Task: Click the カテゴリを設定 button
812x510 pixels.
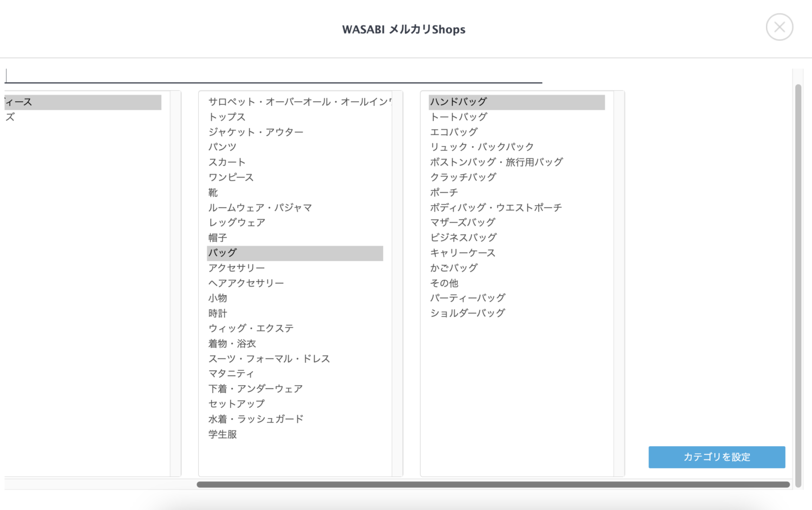Action: click(x=716, y=457)
